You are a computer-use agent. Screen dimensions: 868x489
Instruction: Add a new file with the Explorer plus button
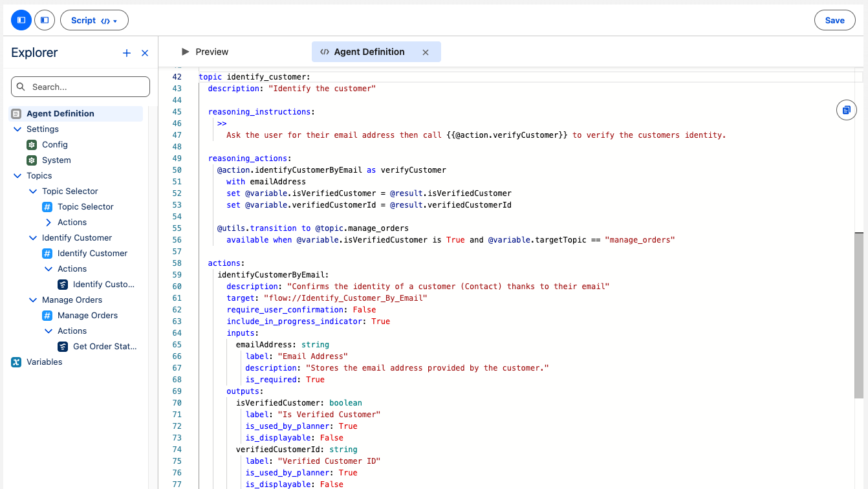point(127,52)
